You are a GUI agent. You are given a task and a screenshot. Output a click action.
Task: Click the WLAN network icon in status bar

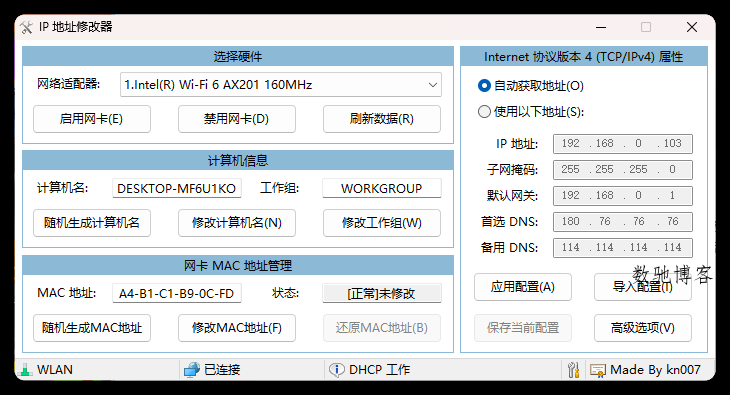point(25,370)
